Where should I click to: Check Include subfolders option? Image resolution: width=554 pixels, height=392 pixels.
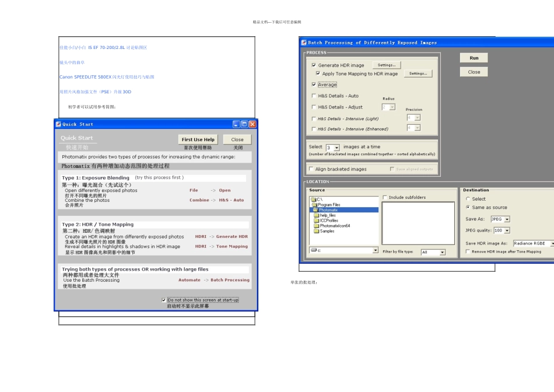(385, 197)
